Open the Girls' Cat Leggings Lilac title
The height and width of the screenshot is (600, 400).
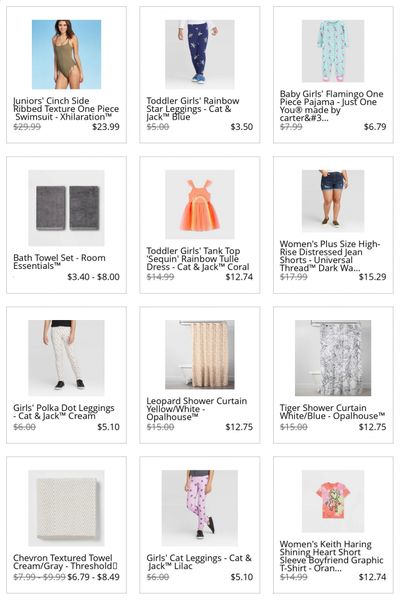coord(199,562)
